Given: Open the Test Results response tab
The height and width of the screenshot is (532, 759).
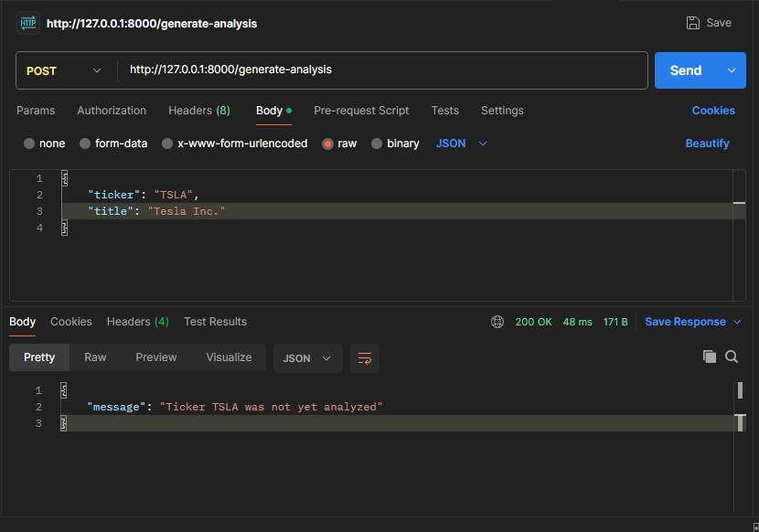Looking at the screenshot, I should click(215, 322).
